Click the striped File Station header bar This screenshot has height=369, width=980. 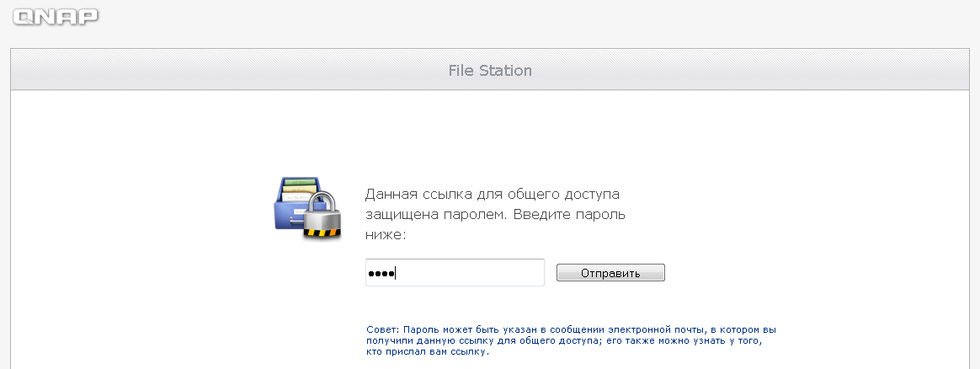point(490,69)
